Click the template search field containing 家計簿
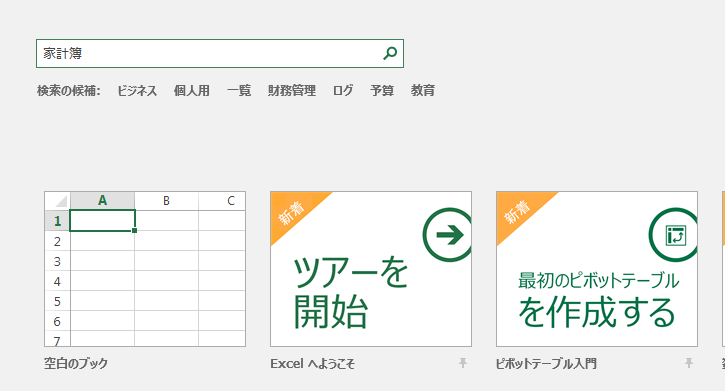The width and height of the screenshot is (725, 392). 220,54
